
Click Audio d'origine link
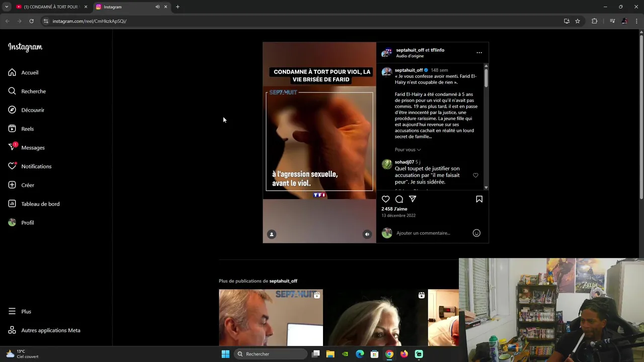coord(410,56)
